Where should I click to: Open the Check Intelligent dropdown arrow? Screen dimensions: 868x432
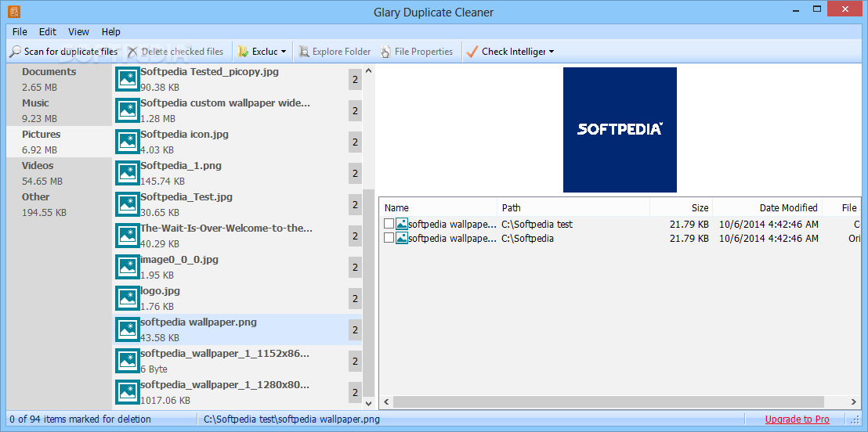click(x=552, y=52)
